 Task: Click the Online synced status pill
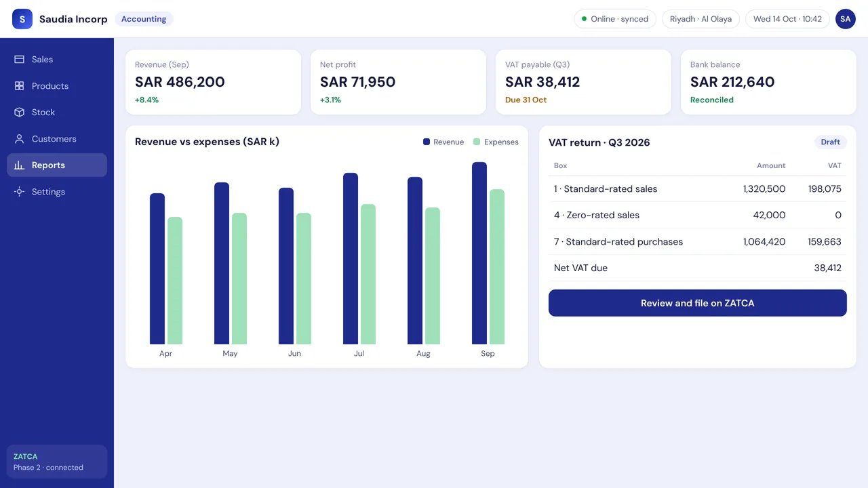[615, 19]
